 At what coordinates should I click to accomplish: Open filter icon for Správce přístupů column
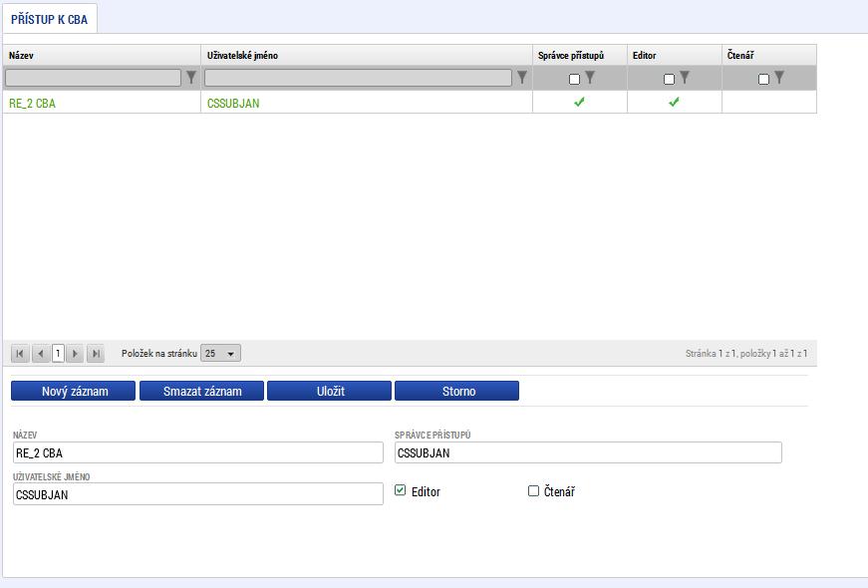(590, 78)
